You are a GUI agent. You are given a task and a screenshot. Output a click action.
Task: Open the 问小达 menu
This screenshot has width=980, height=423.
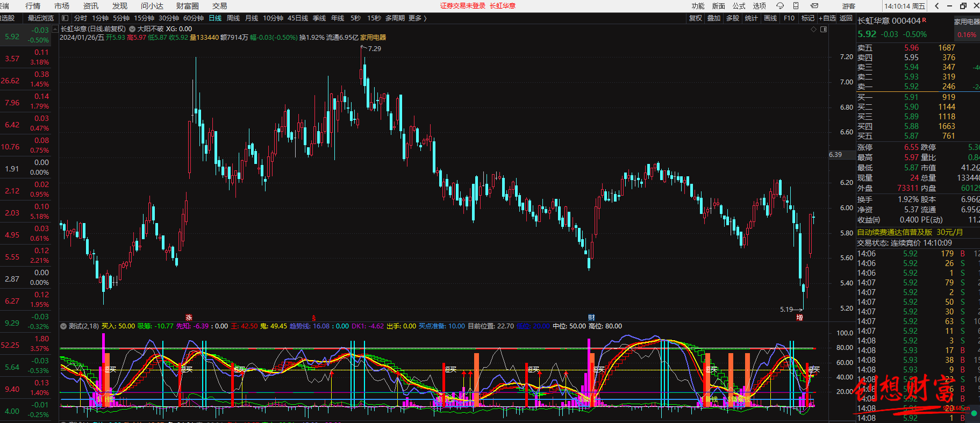tap(152, 6)
